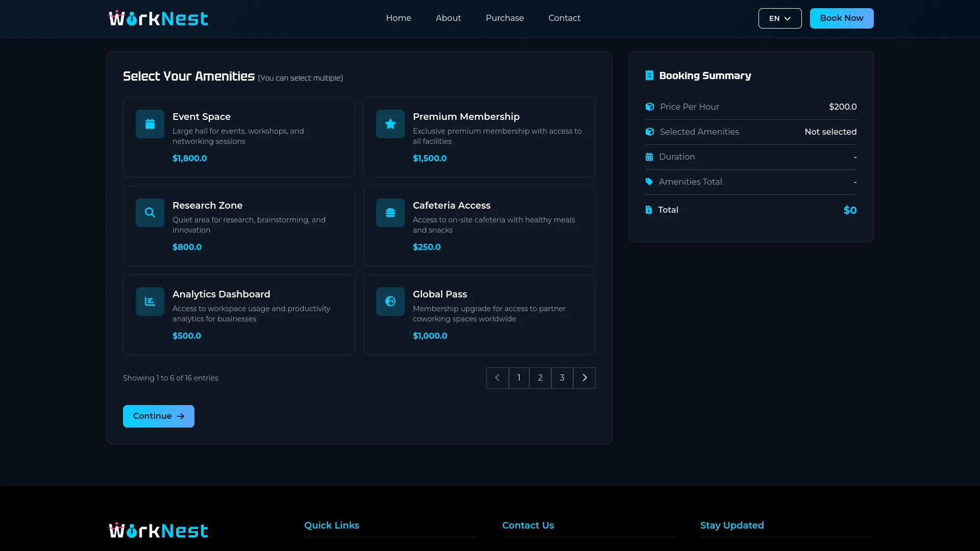Toggle the Cafeteria Access amenity card
The image size is (980, 551).
[479, 226]
